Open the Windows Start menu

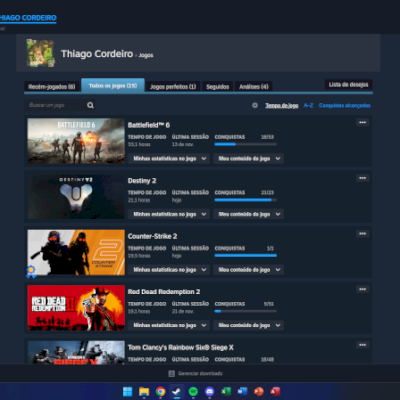(127, 391)
